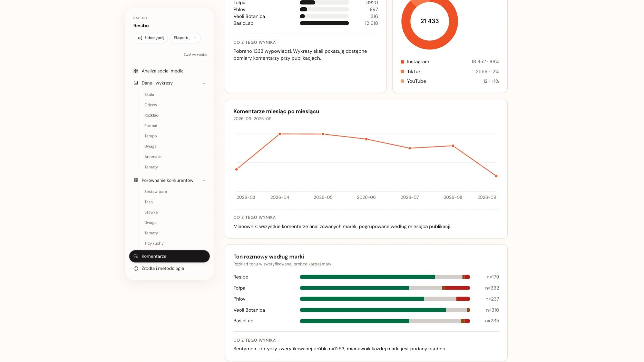Screen dimensions: 644x362
Task: Click the YouTube legend color swatch
Action: coord(402,81)
